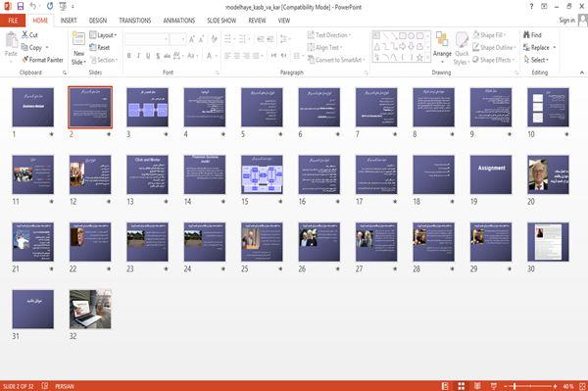Click the Copy icon
This screenshot has width=588, height=391.
tap(24, 47)
